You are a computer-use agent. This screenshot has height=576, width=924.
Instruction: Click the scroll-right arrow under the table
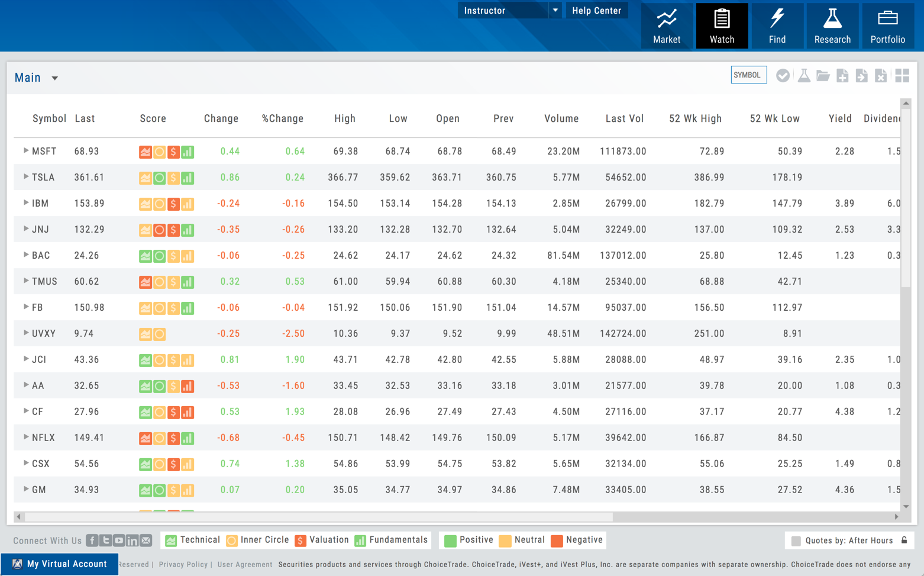pyautogui.click(x=897, y=517)
